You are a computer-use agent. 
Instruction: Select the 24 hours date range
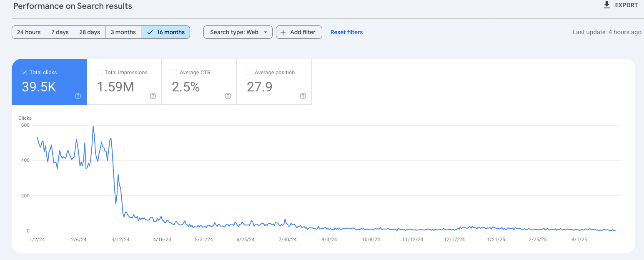(29, 32)
